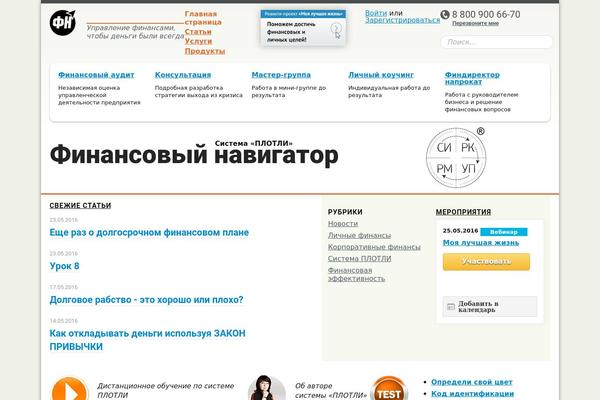This screenshot has width=600, height=400.
Task: Click the ФН site logo
Action: 63,23
